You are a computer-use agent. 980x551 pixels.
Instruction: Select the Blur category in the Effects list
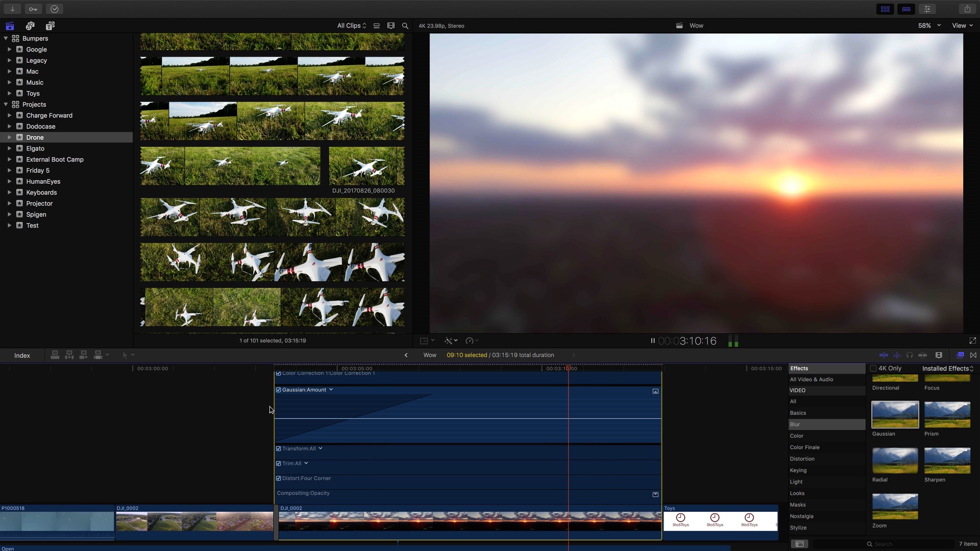click(795, 424)
